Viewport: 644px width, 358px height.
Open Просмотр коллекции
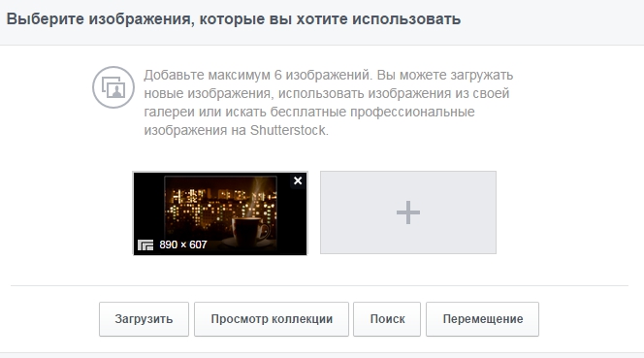(272, 319)
